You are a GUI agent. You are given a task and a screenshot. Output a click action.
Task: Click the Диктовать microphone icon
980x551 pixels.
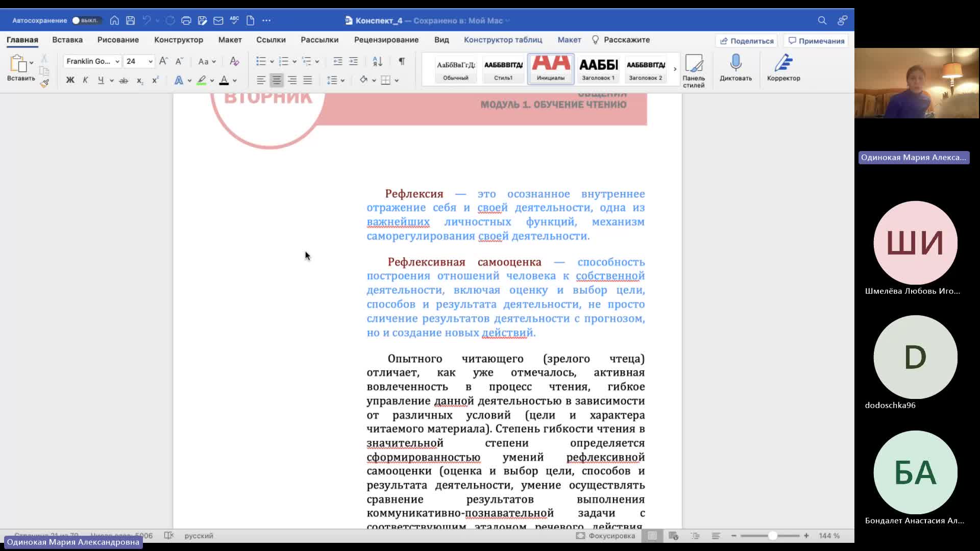736,68
